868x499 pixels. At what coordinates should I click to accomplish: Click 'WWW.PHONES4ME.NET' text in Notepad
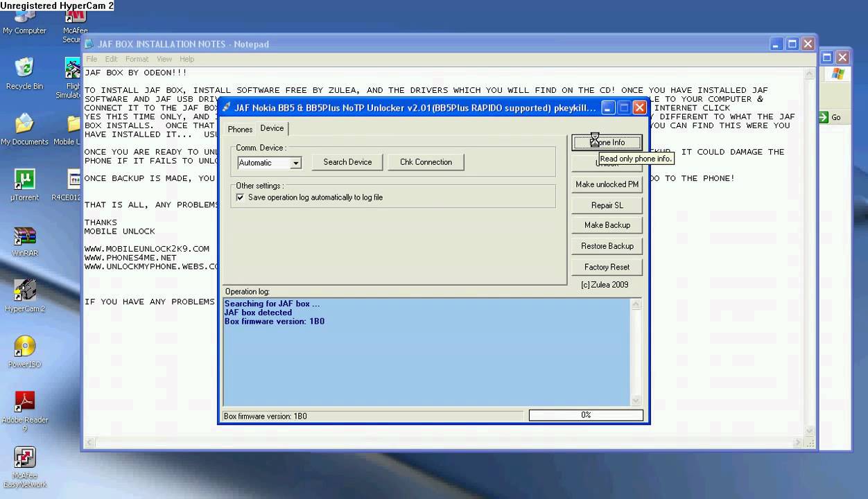[x=130, y=257]
